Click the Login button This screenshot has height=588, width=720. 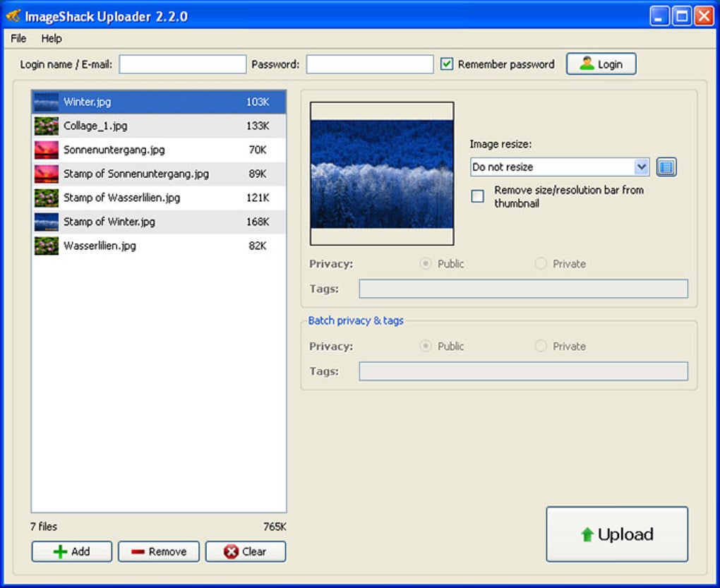point(601,64)
